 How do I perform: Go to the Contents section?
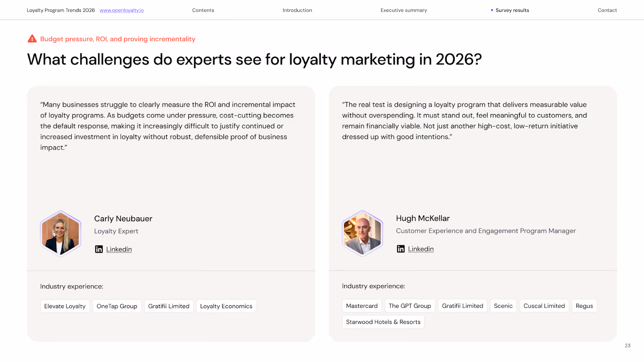click(x=203, y=10)
